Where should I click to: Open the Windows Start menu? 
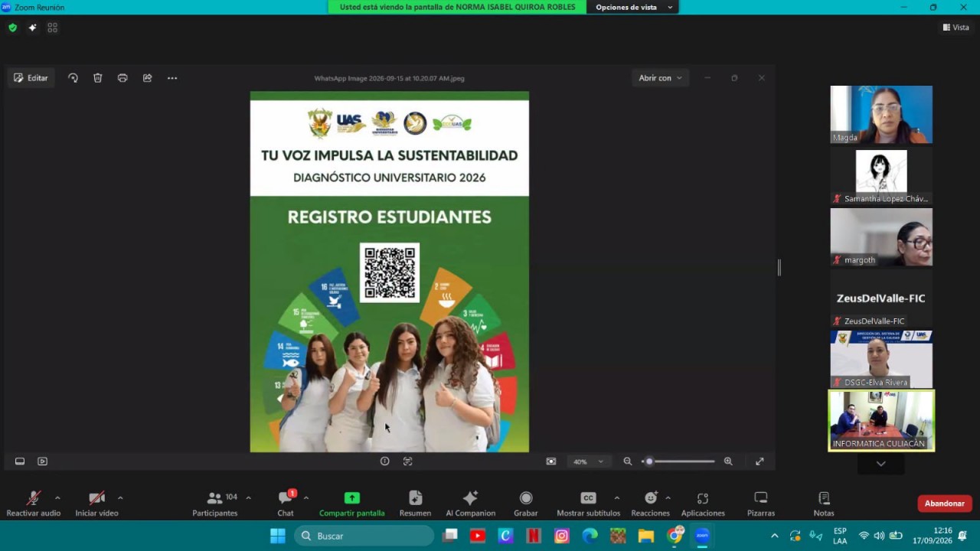pos(277,536)
